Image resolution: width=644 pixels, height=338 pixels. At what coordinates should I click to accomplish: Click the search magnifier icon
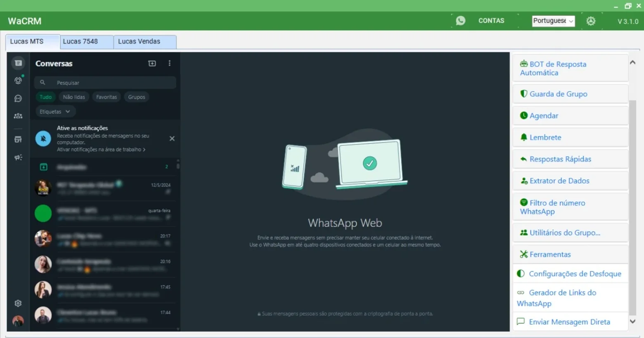pos(43,83)
